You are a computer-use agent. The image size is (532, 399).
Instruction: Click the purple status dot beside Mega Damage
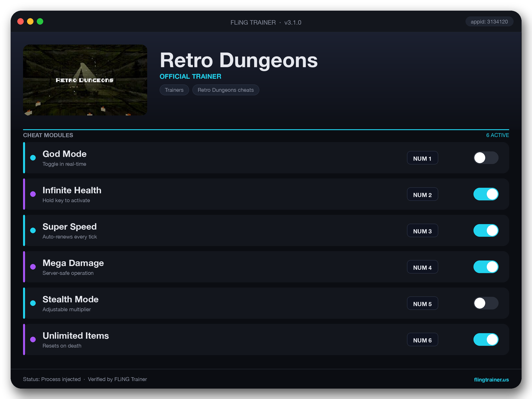tap(33, 267)
